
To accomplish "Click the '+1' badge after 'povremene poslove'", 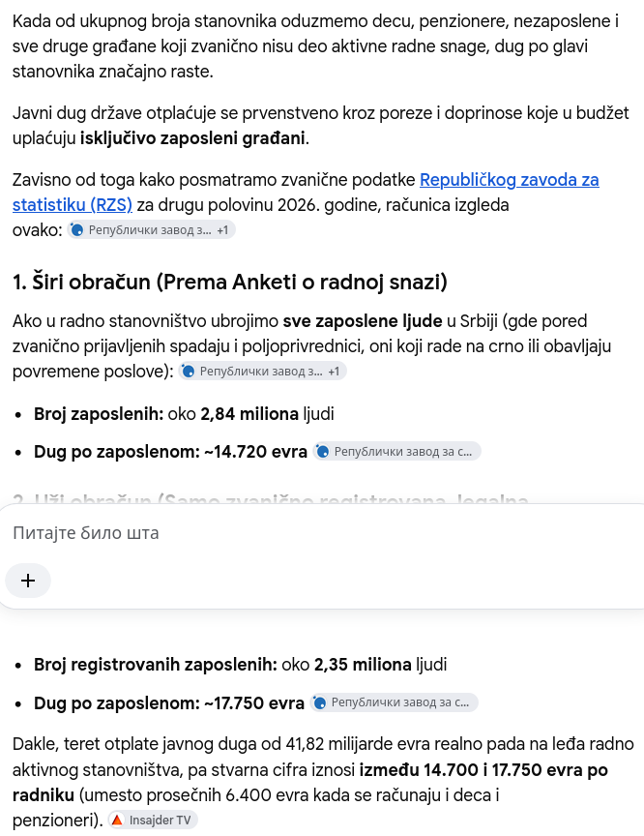I will [334, 372].
